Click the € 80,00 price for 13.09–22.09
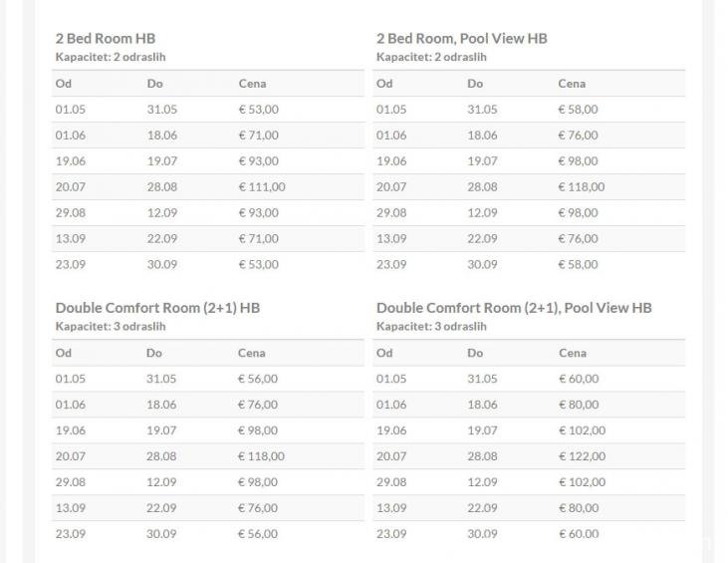 point(579,507)
